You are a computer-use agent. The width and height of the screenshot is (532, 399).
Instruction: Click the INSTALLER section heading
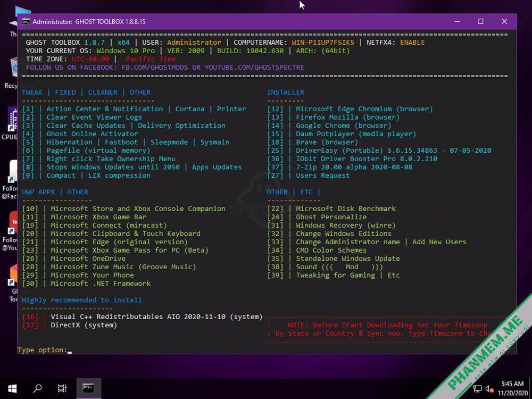286,92
